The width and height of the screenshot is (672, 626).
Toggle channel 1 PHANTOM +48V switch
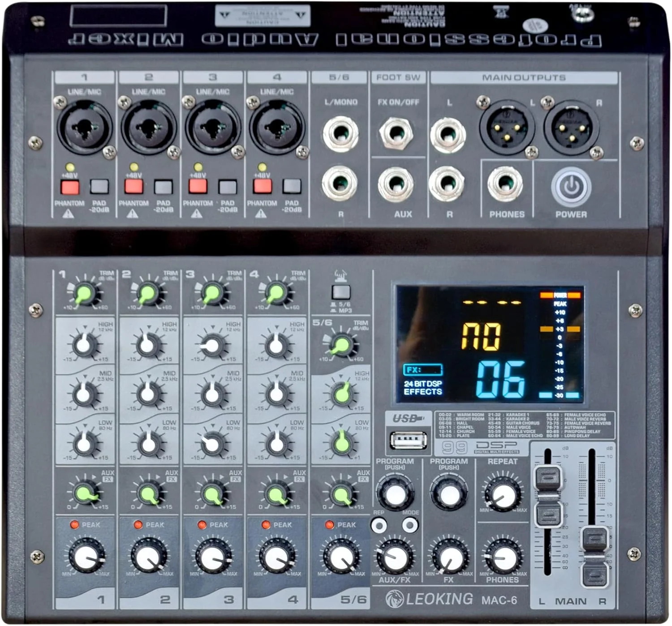tap(70, 186)
